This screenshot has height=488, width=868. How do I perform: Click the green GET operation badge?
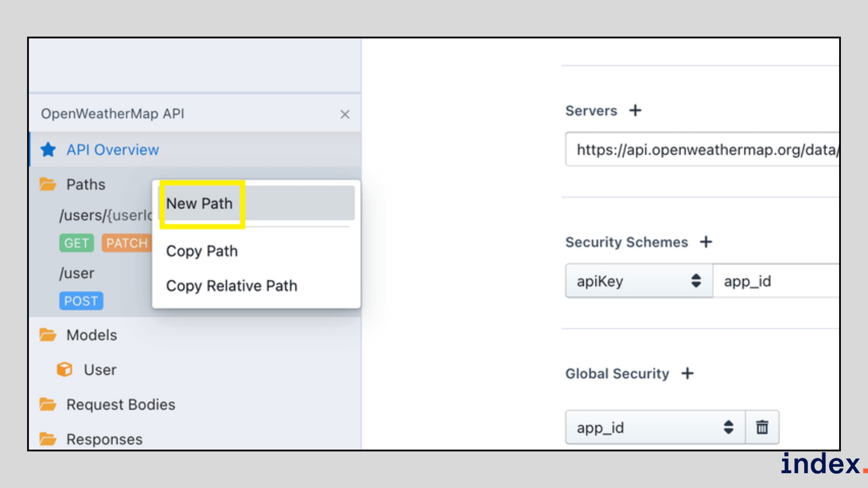(76, 243)
